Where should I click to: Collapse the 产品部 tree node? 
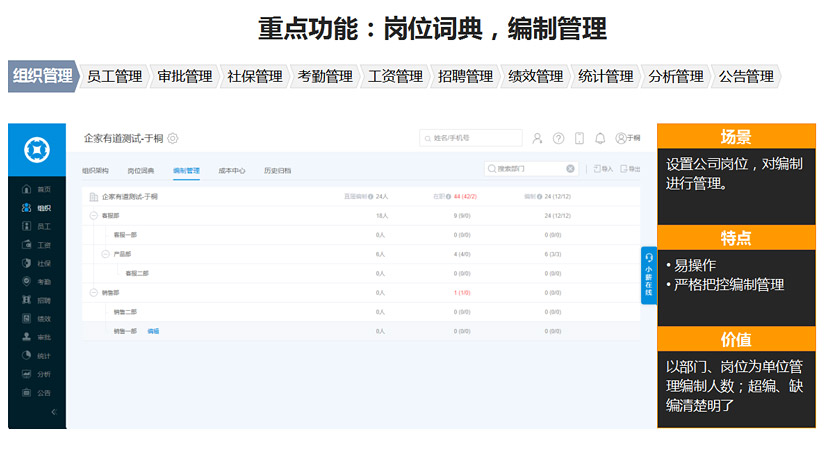pyautogui.click(x=106, y=254)
